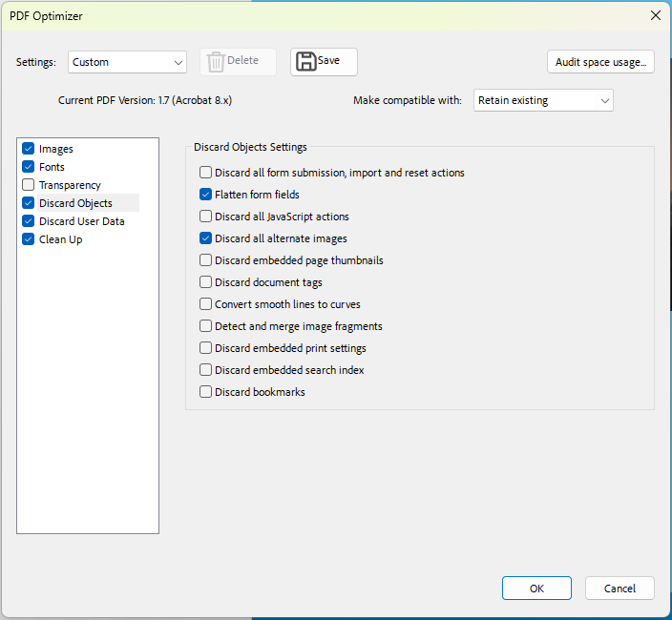Image resolution: width=672 pixels, height=620 pixels.
Task: Expand the Make compatible with dropdown
Action: click(543, 100)
